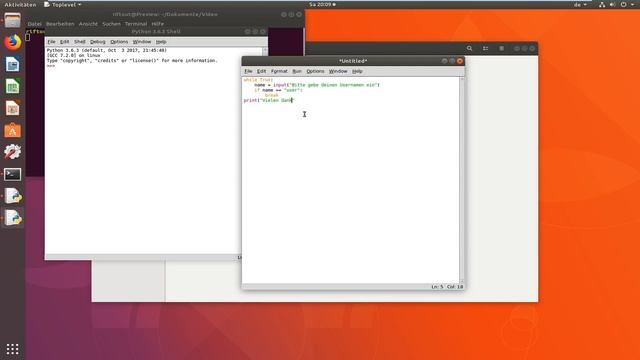The image size is (640, 360).
Task: Select the upper Python IDLE dock icon
Action: point(13,196)
